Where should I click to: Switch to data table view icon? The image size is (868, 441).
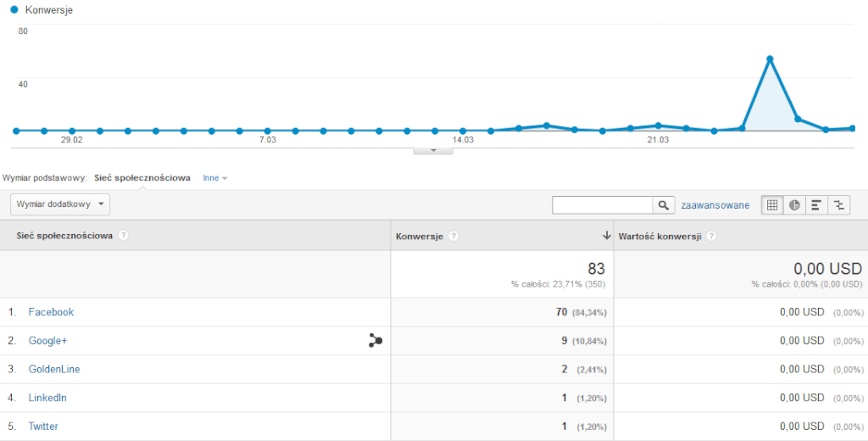pyautogui.click(x=772, y=205)
